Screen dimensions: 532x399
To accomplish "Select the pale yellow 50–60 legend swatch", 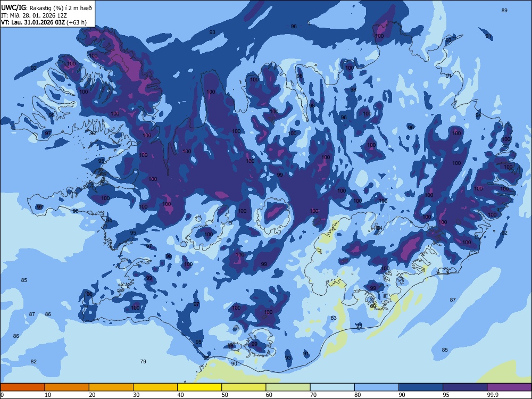I will point(244,387).
